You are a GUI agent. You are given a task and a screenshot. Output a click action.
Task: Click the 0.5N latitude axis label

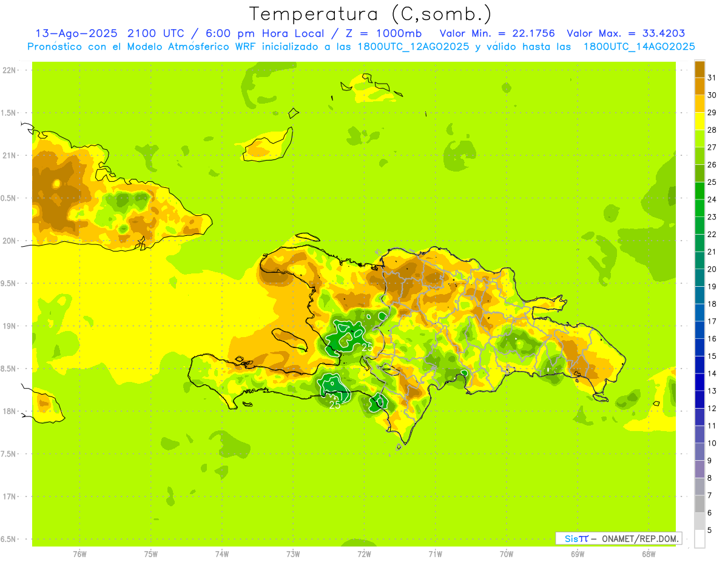[x=8, y=198]
